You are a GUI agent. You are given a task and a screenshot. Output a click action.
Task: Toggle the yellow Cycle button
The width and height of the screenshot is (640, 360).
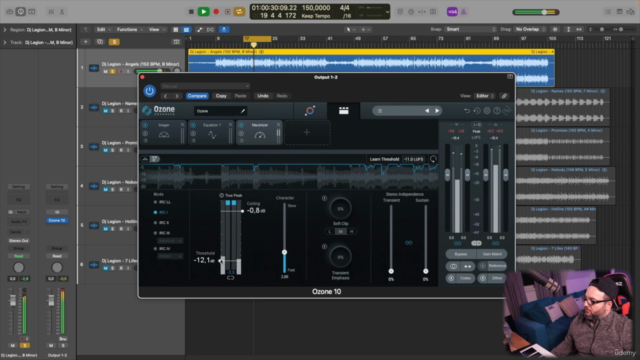pos(240,12)
